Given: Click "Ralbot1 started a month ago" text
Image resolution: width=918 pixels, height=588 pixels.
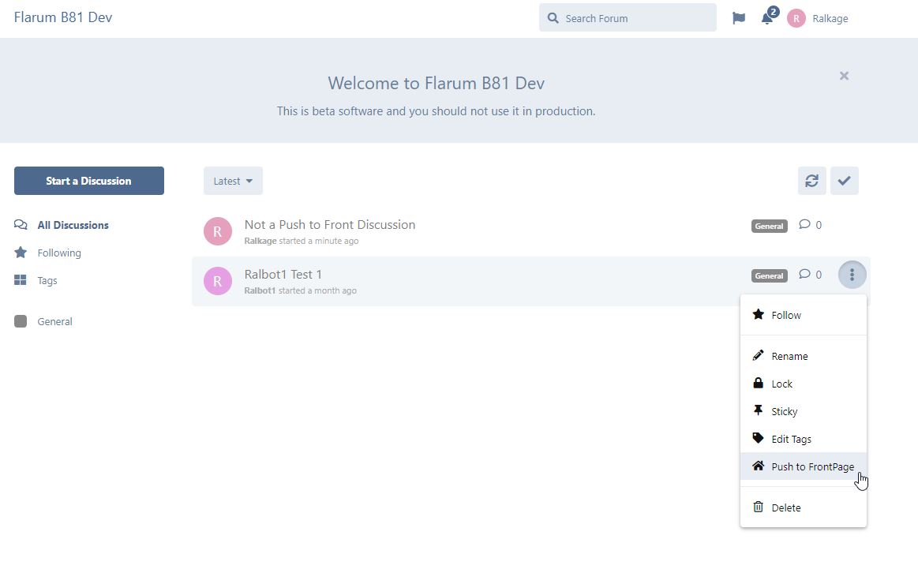Looking at the screenshot, I should (300, 291).
